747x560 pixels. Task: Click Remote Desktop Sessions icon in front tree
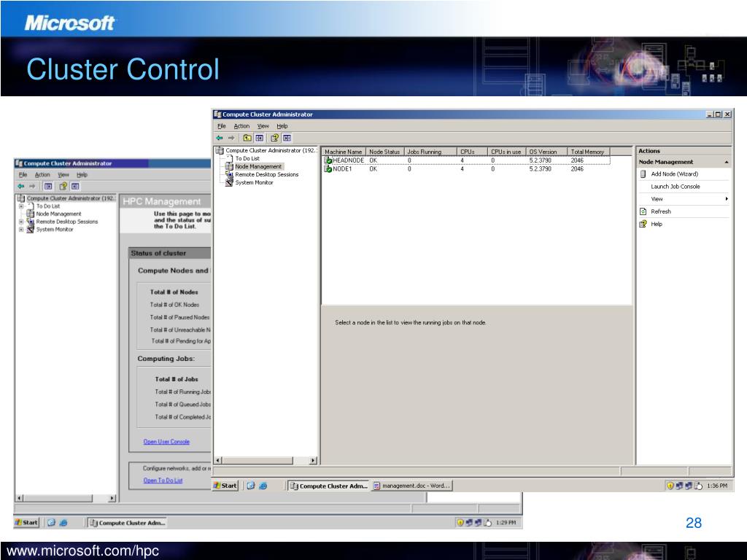tap(228, 174)
